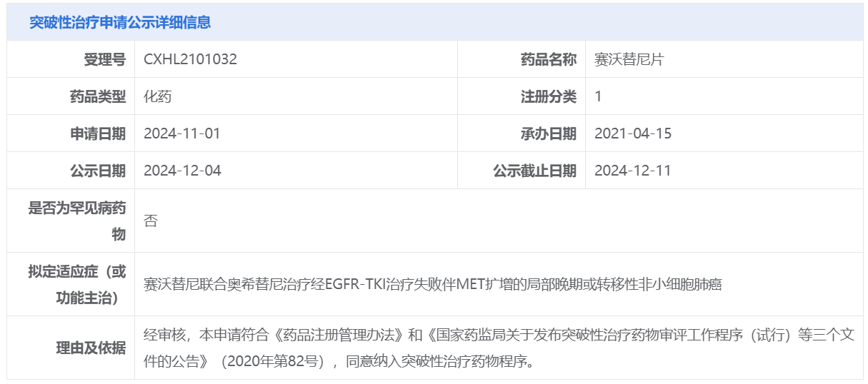Click the 承办日期 label
The image size is (868, 384).
[549, 133]
